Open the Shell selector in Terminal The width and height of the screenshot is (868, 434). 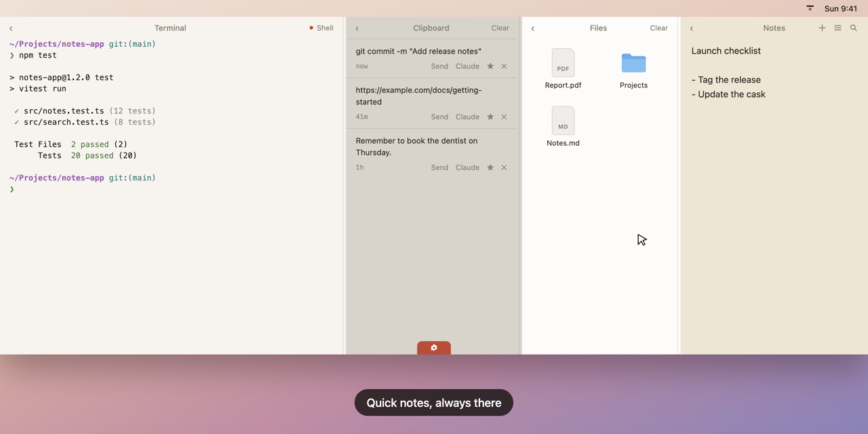click(321, 28)
